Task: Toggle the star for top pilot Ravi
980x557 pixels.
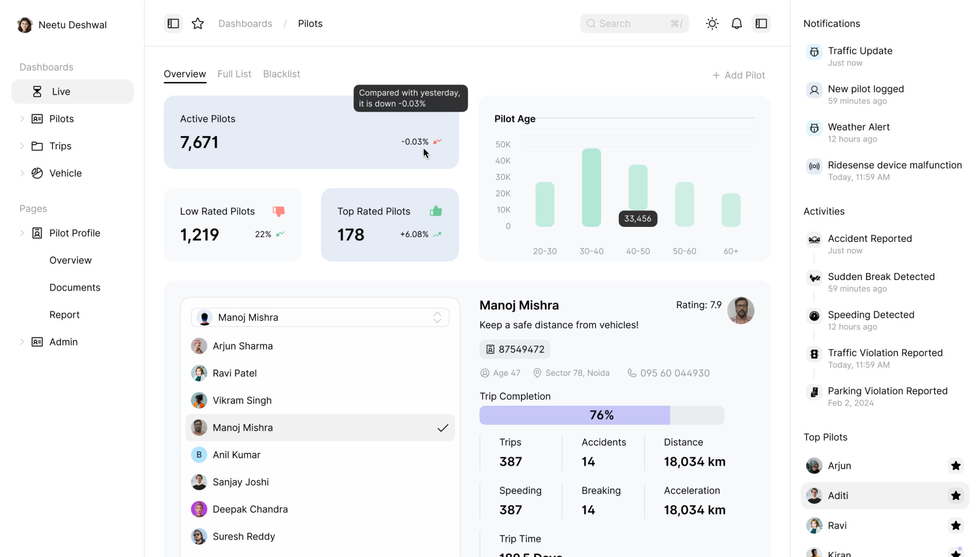Action: [x=955, y=525]
